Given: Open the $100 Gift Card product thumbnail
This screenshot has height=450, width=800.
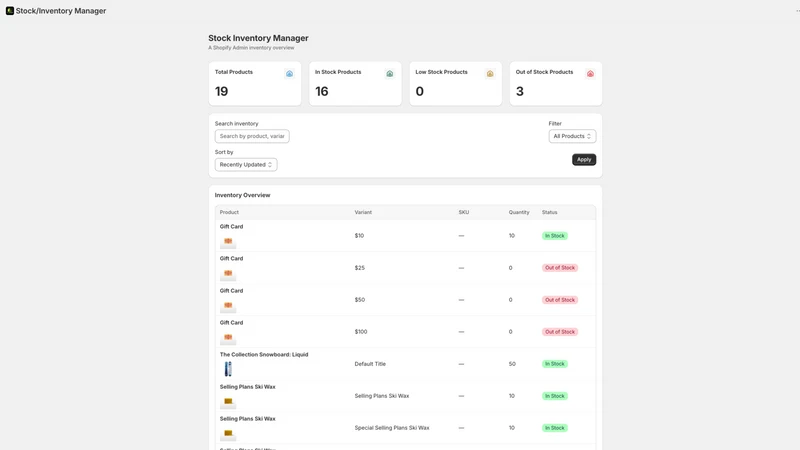Looking at the screenshot, I should 228,337.
